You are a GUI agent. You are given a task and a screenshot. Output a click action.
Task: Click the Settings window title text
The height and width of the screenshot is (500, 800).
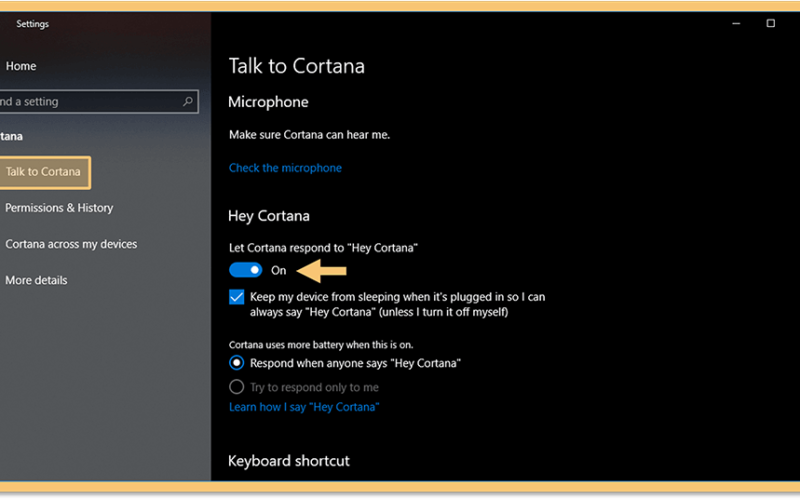(33, 24)
